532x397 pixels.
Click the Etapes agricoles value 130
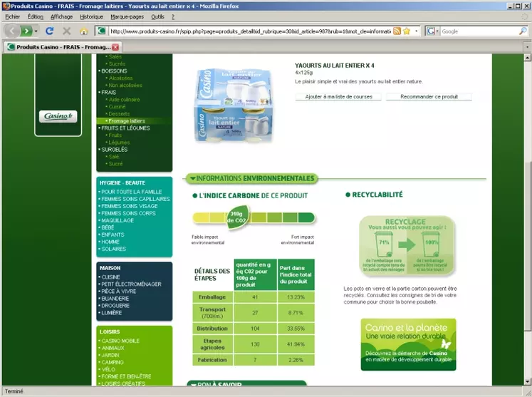click(x=255, y=344)
